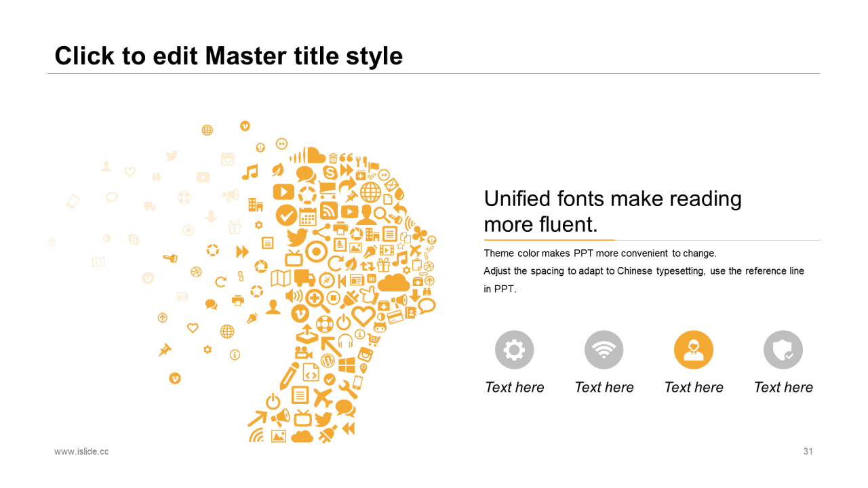868x488 pixels.
Task: Select the code file icon
Action: click(311, 372)
